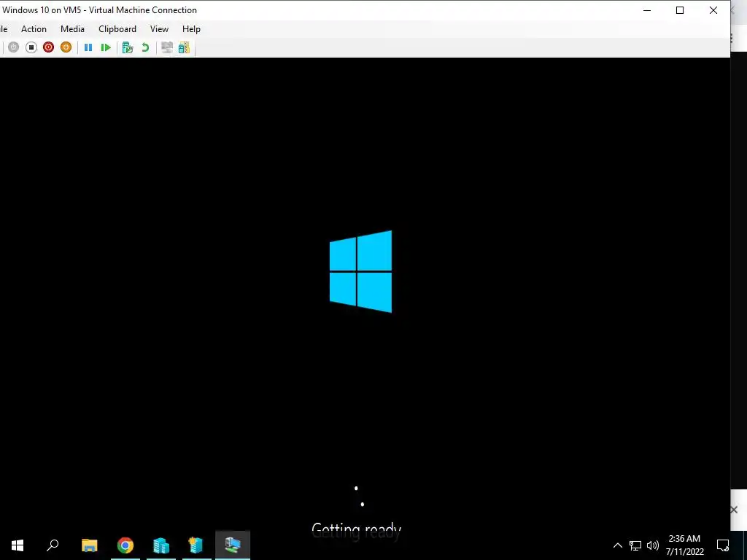Open the Action menu

click(x=34, y=29)
